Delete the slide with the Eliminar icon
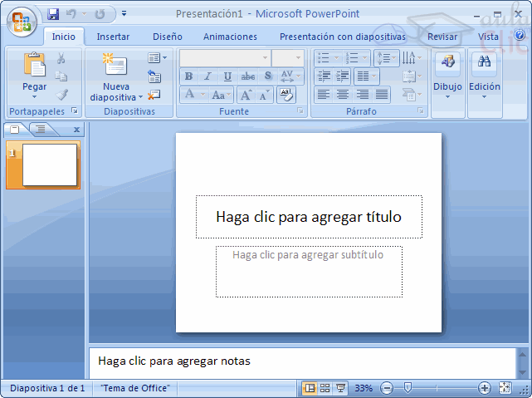Image resolution: width=532 pixels, height=398 pixels. [154, 95]
